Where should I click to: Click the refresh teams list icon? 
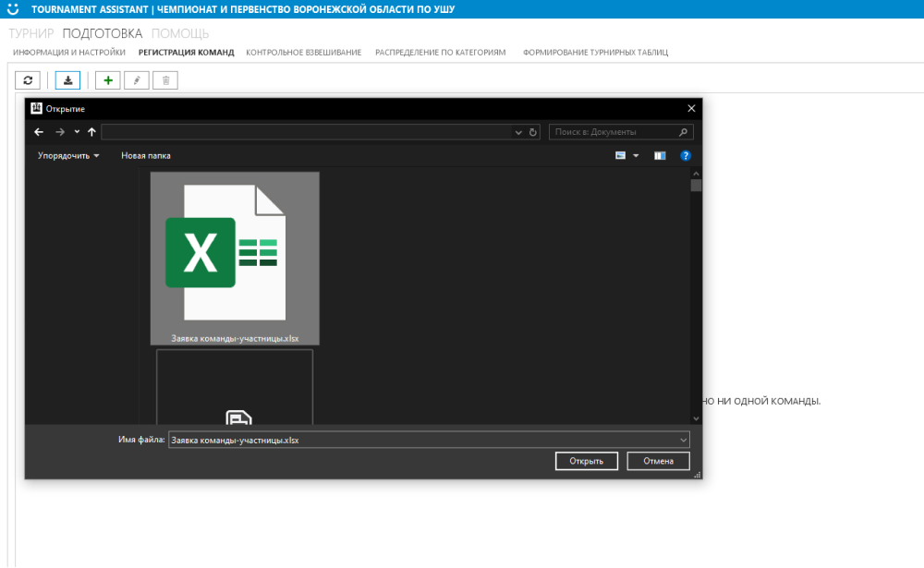coord(28,80)
